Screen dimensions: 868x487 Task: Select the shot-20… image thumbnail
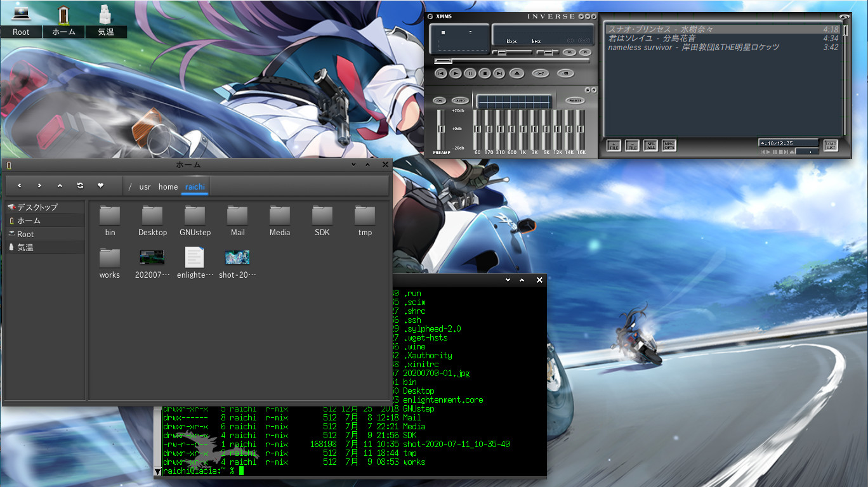pyautogui.click(x=237, y=257)
